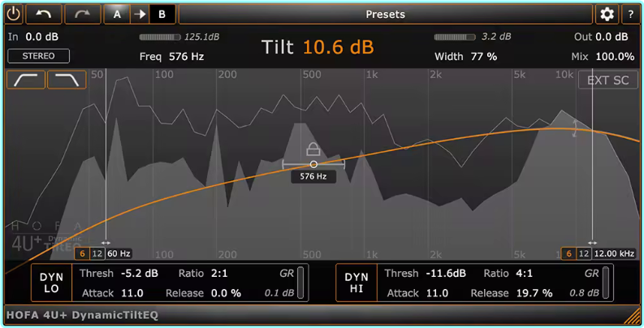This screenshot has width=644, height=328.
Task: Select low-cut 6 dB slope
Action: (82, 253)
